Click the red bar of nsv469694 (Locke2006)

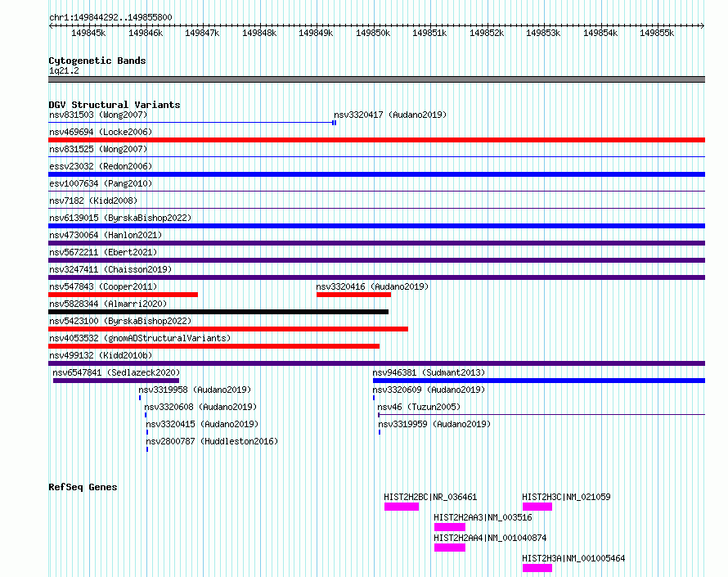376,140
